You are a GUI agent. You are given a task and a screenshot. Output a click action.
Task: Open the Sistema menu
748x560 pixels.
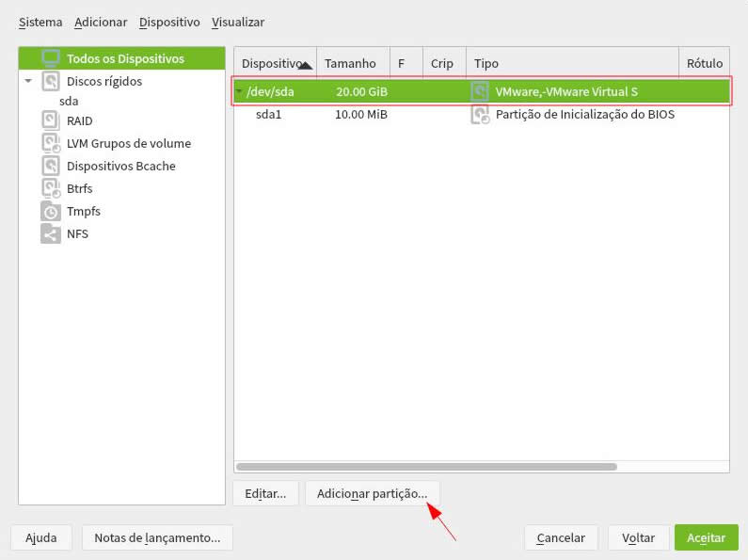tap(40, 22)
